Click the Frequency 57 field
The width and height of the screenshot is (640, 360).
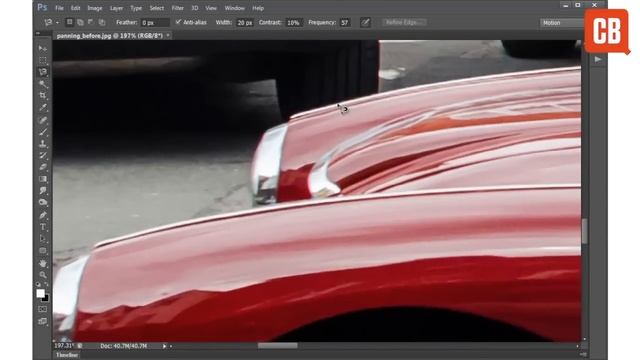point(345,22)
